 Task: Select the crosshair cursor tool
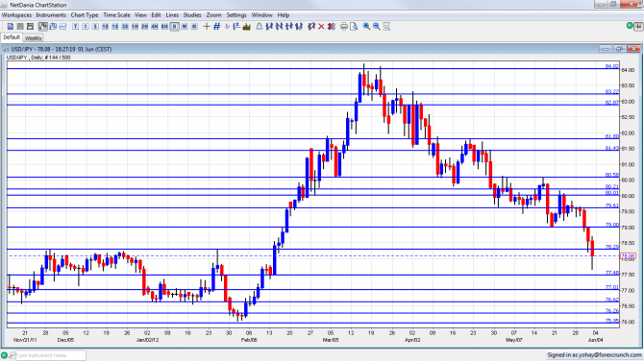click(x=207, y=26)
